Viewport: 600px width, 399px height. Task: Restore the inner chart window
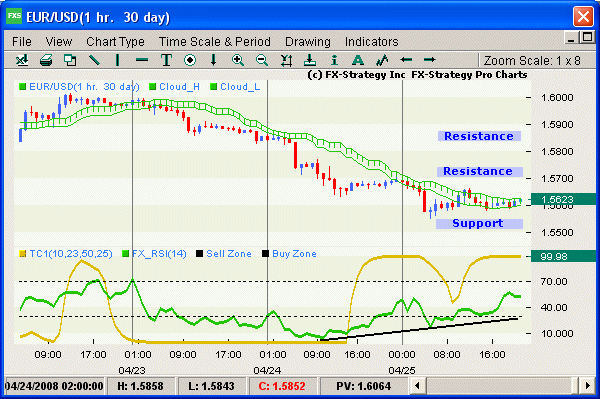tap(587, 37)
